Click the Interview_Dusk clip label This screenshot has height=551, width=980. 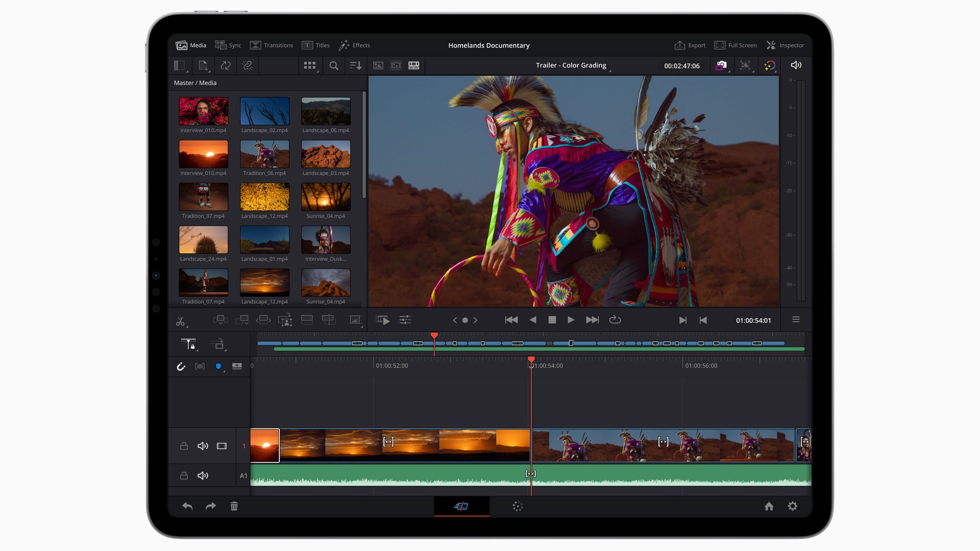[x=326, y=259]
